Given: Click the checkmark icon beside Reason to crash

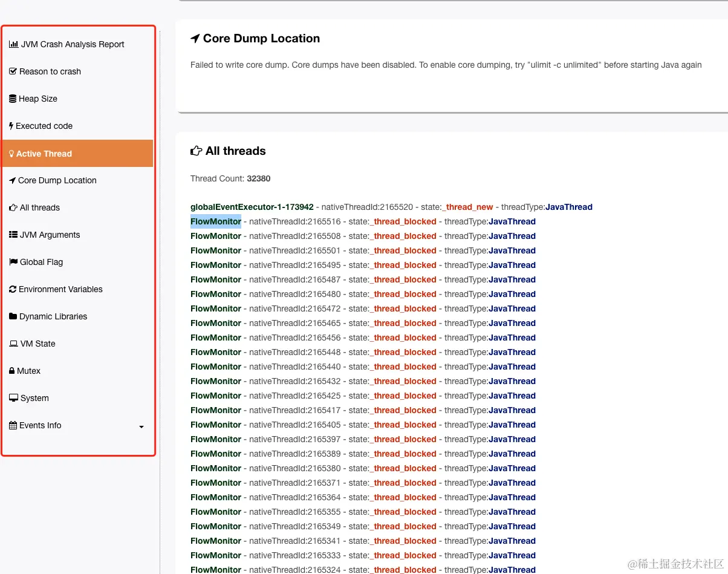Looking at the screenshot, I should point(13,71).
